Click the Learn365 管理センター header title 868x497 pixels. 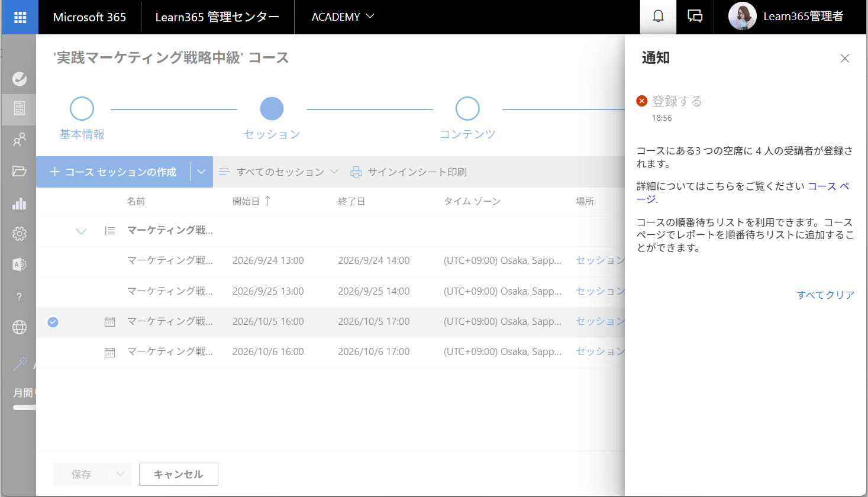coord(217,17)
